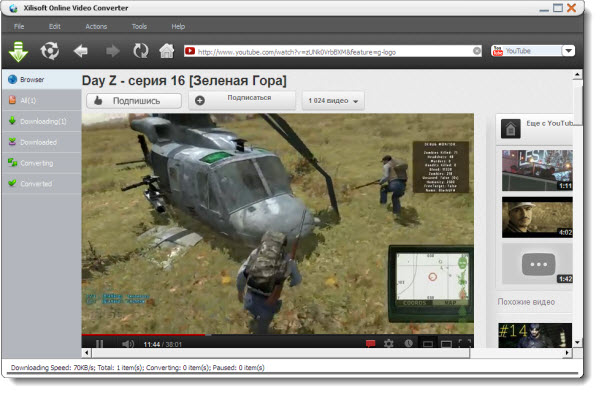Go back with the left arrow icon
Image resolution: width=600 pixels, height=393 pixels.
pos(81,51)
